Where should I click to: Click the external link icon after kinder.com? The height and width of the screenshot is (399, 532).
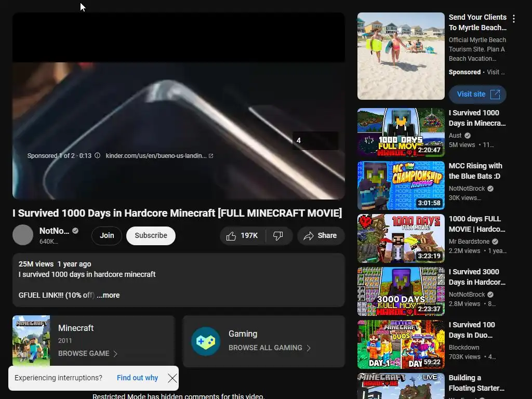click(211, 156)
